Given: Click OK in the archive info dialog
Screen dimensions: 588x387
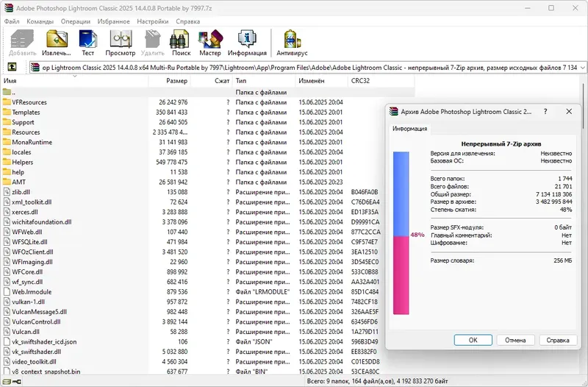Looking at the screenshot, I should (473, 340).
